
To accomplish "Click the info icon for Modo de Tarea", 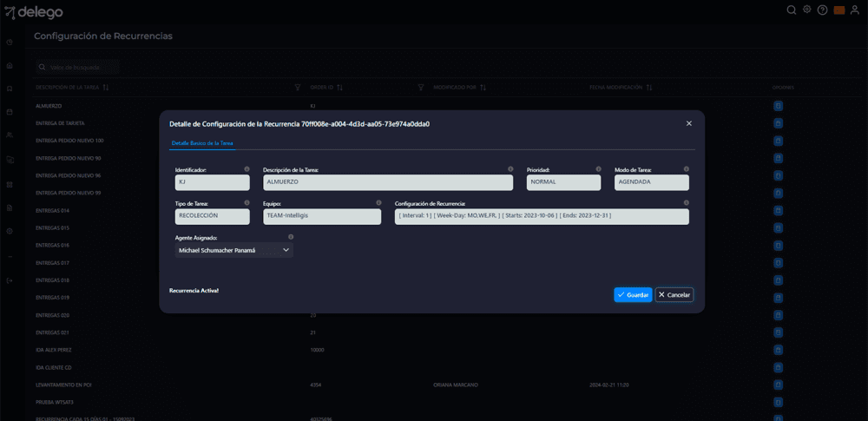I will pos(686,169).
